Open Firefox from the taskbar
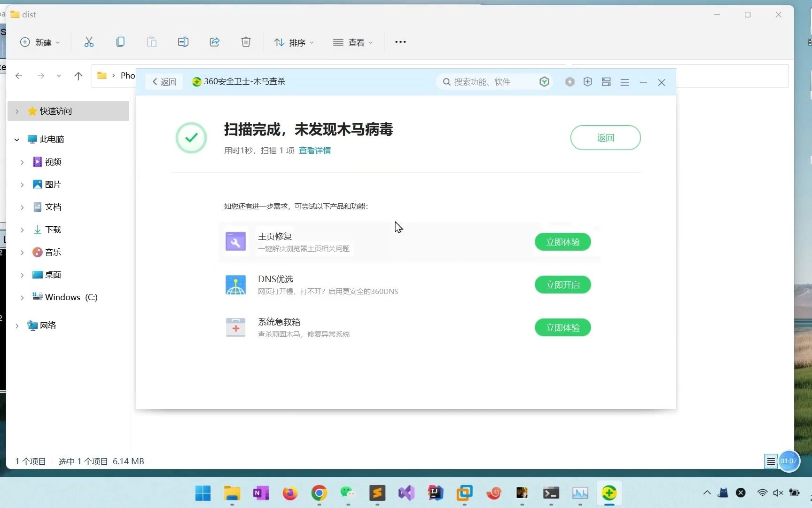Image resolution: width=812 pixels, height=508 pixels. point(290,493)
